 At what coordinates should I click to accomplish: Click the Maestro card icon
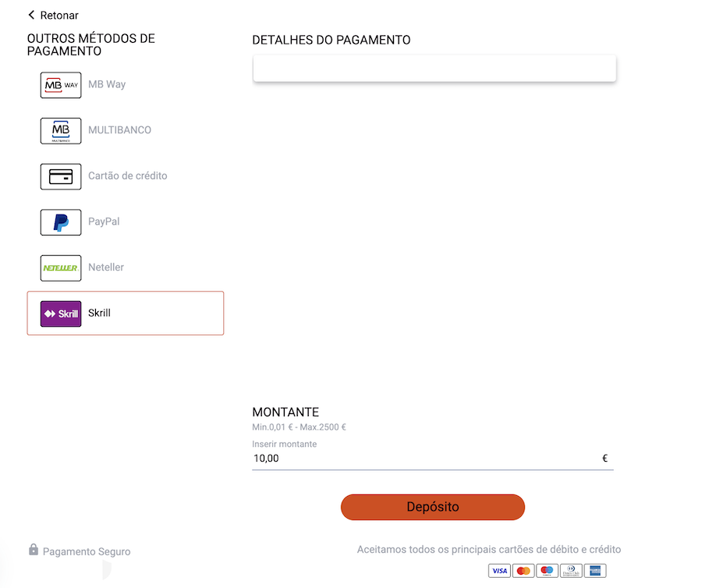[x=547, y=571]
